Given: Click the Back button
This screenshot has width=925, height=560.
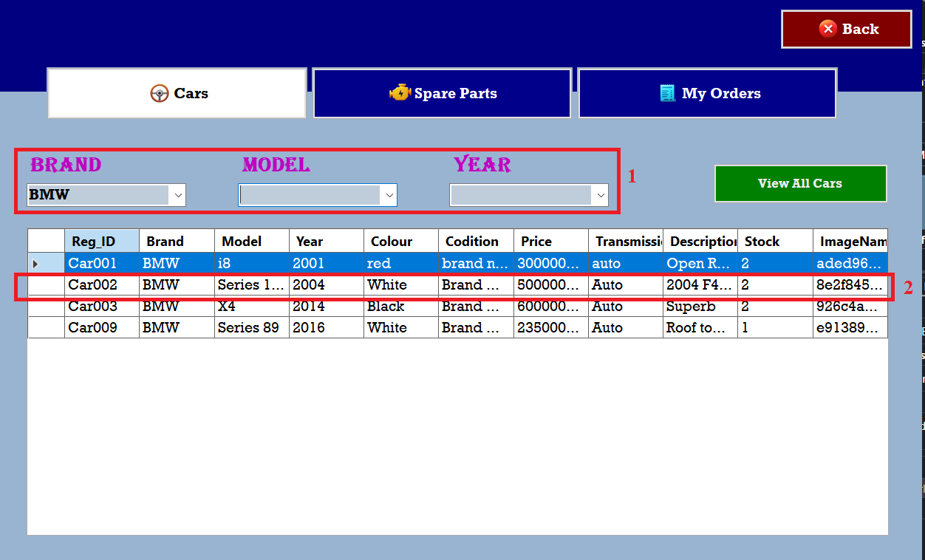Looking at the screenshot, I should [x=847, y=30].
